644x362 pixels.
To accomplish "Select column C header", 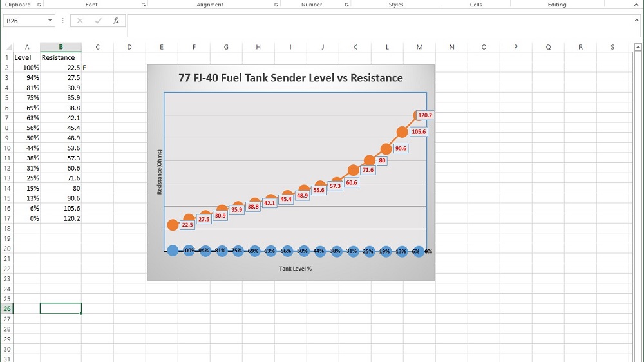I will [x=97, y=47].
